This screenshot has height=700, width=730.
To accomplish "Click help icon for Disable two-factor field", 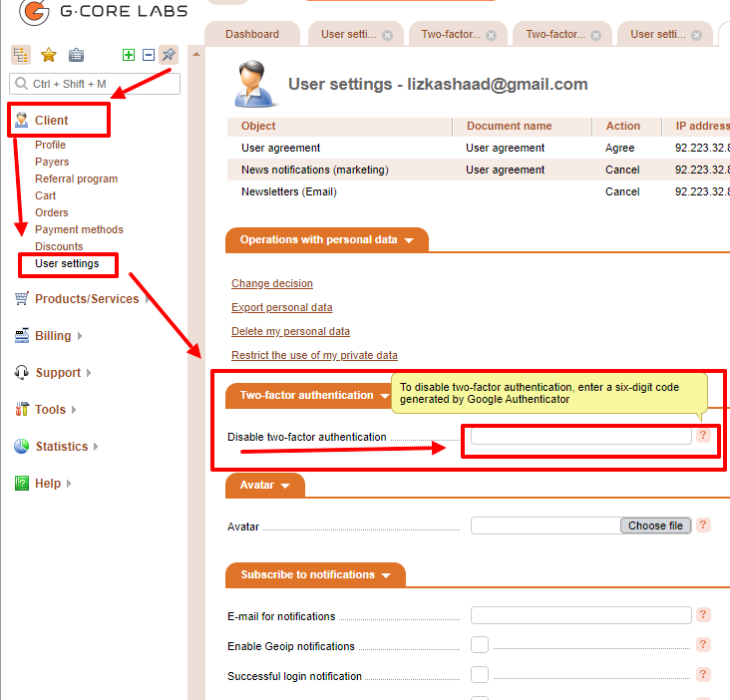I will click(703, 435).
